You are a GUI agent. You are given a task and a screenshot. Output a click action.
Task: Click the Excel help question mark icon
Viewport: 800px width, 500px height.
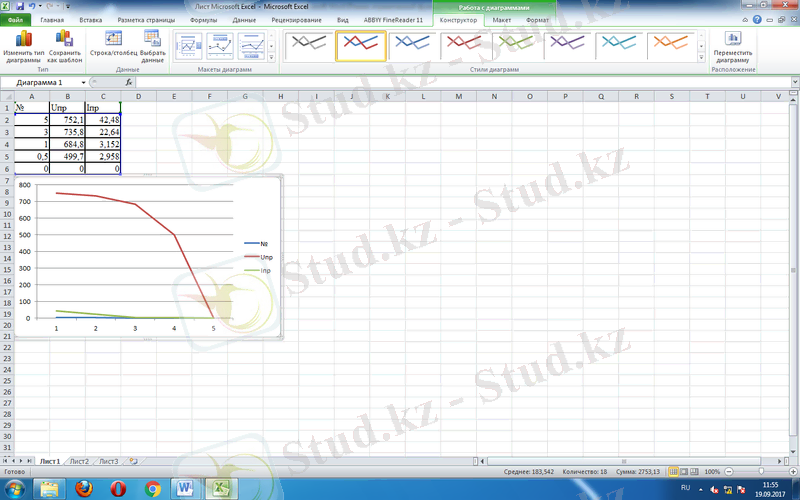click(x=757, y=20)
